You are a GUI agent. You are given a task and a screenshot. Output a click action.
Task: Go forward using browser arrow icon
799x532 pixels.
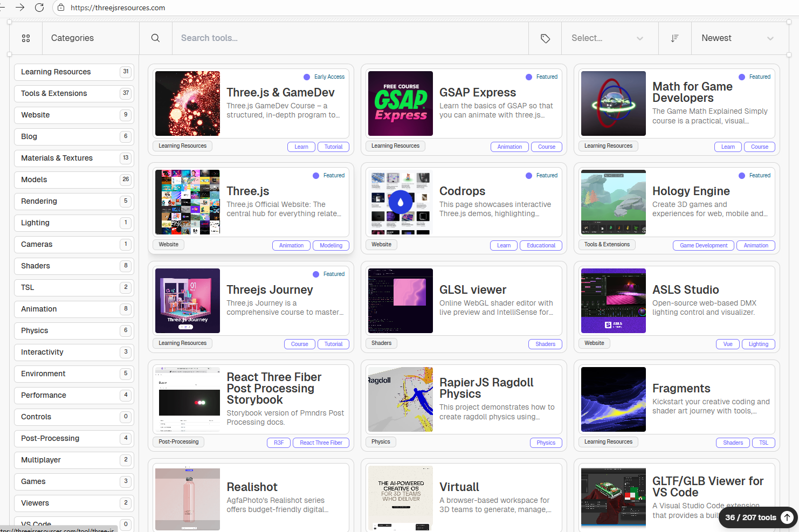pyautogui.click(x=20, y=8)
